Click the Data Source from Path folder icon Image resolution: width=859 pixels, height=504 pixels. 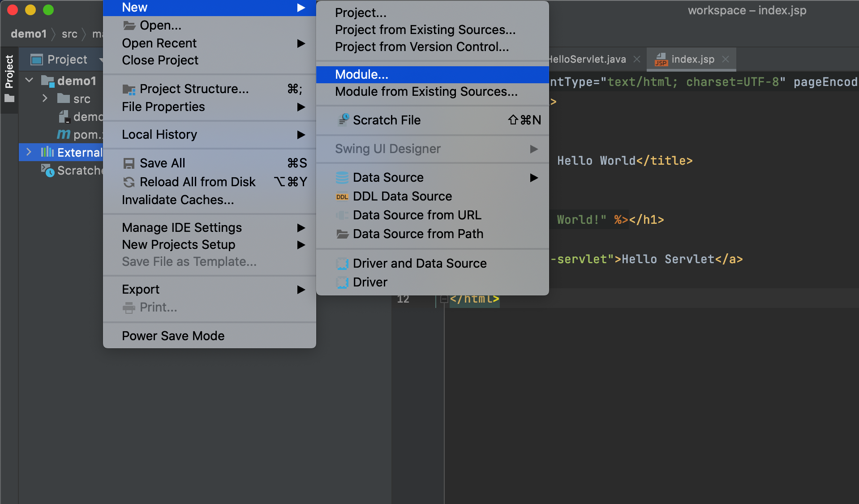point(342,234)
